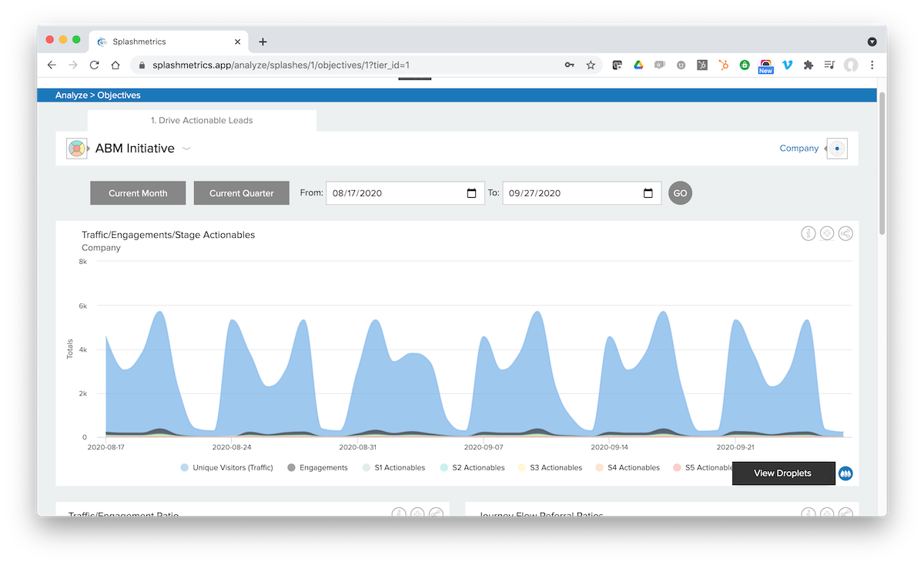Screen dimensions: 924x565
Task: Click the 'Traffic/Engagements/Stage Actionables' chart title
Action: (168, 235)
